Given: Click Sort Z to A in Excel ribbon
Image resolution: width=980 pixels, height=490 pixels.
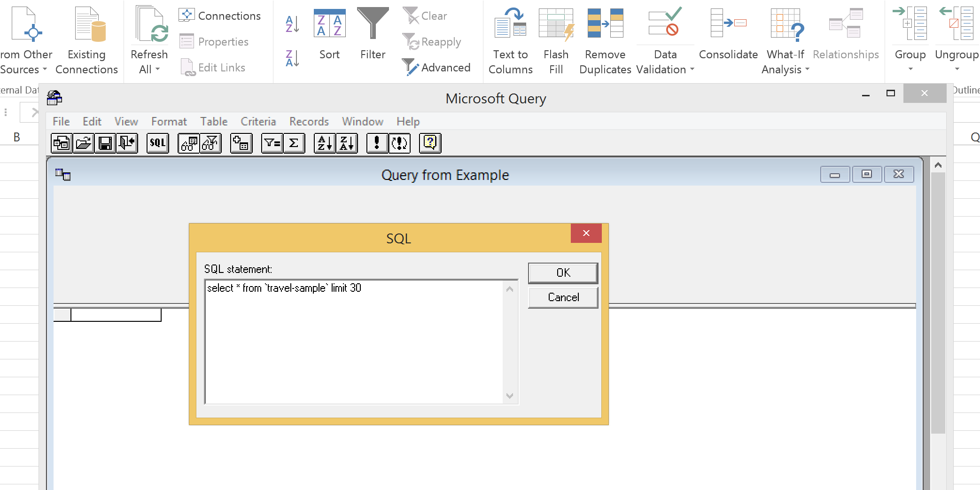Looking at the screenshot, I should [x=292, y=58].
